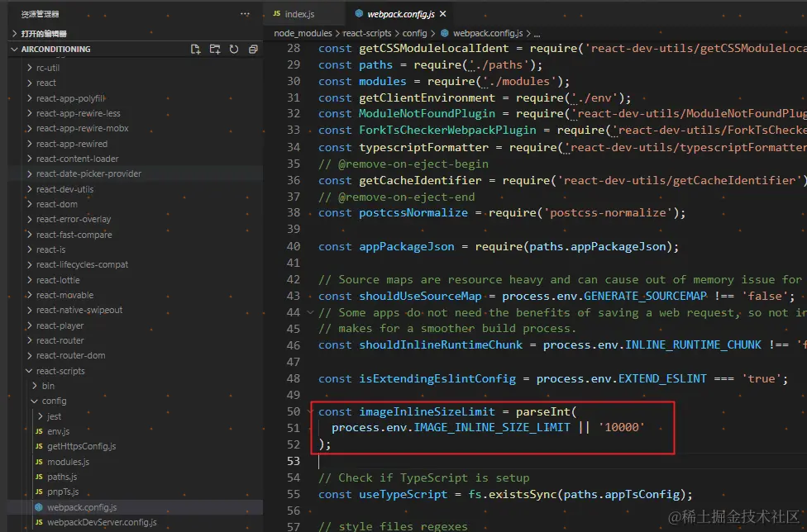This screenshot has width=807, height=532.
Task: Click webpack icon beside webpack.config.js in tree
Action: [x=39, y=507]
